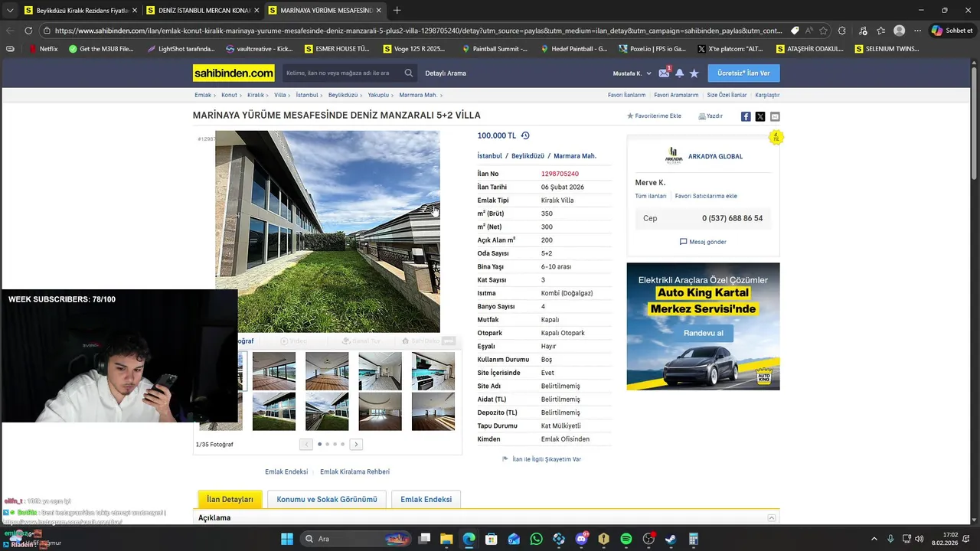The image size is (980, 551).
Task: Add page to browser favorites star
Action: pyautogui.click(x=823, y=31)
